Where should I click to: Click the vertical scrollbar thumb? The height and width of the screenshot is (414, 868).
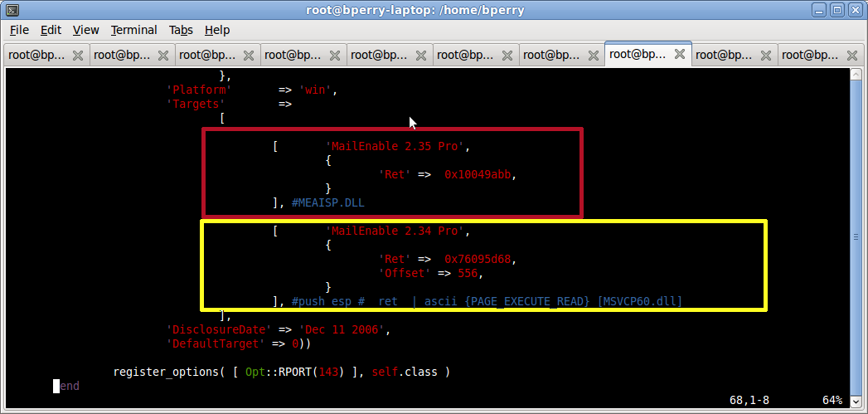click(x=856, y=237)
